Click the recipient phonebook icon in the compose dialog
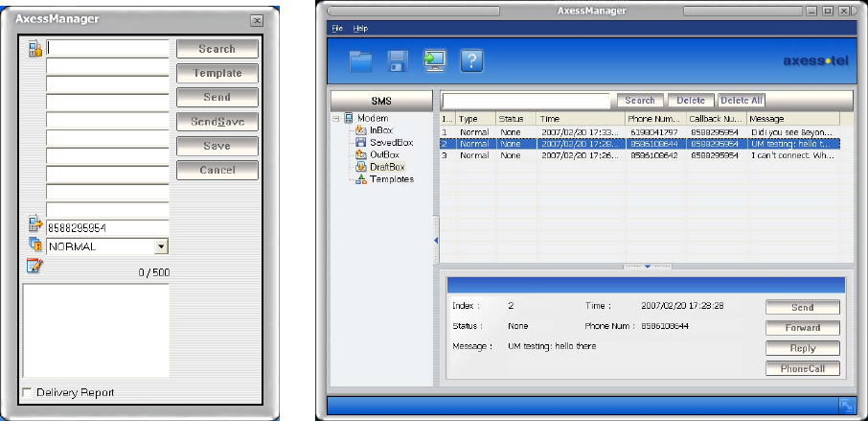This screenshot has height=421, width=868. click(x=34, y=49)
